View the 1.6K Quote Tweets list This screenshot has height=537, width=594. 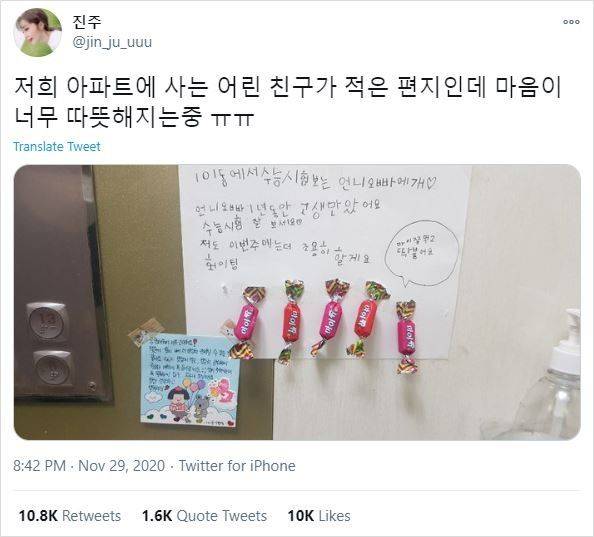click(205, 516)
